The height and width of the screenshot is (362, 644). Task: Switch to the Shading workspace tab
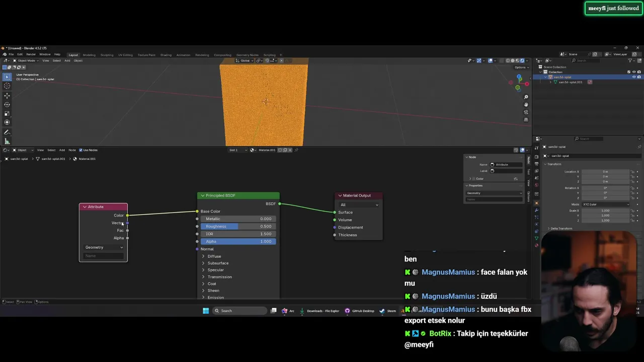pos(166,55)
